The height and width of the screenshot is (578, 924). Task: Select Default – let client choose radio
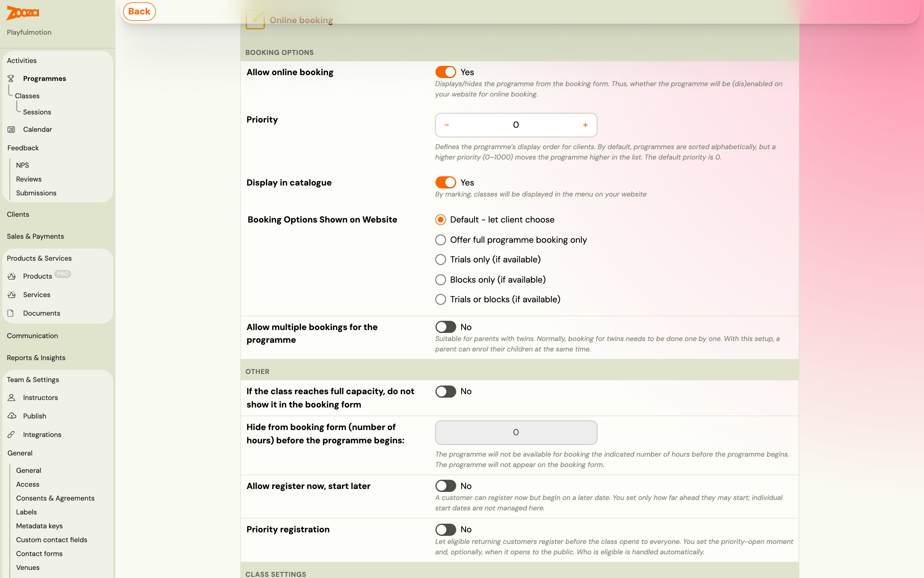[x=441, y=219]
